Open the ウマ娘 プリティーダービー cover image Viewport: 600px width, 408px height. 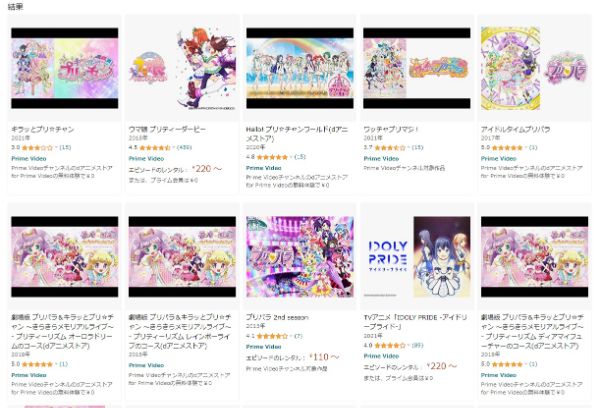(182, 68)
